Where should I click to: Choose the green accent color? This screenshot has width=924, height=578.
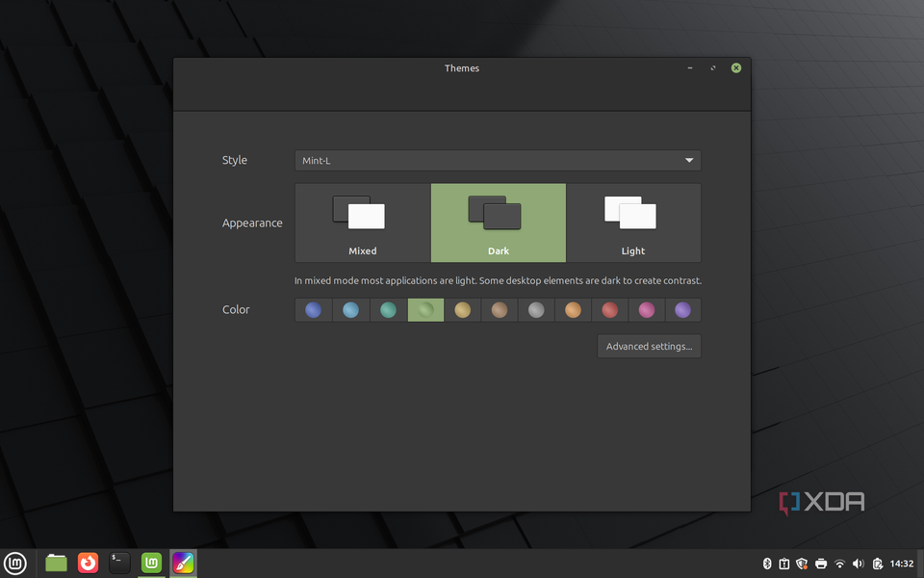pyautogui.click(x=425, y=309)
